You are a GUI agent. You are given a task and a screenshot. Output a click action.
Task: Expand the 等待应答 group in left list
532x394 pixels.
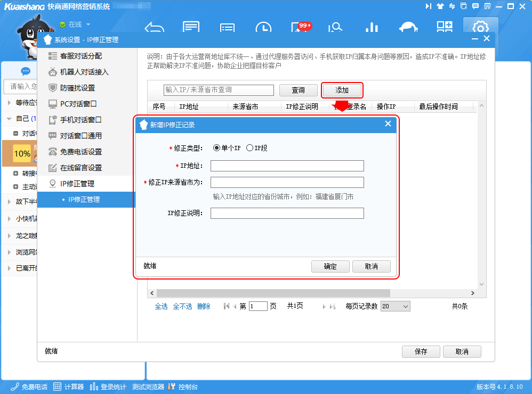[10, 103]
